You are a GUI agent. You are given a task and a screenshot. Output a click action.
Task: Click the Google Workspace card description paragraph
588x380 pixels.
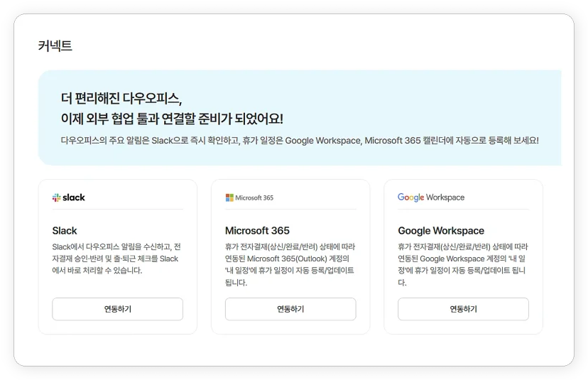[463, 264]
